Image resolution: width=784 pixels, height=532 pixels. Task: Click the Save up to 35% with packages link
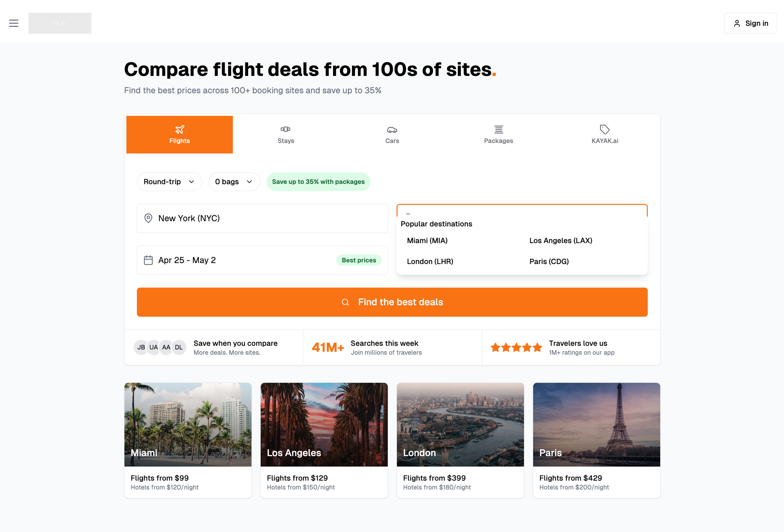pyautogui.click(x=318, y=182)
